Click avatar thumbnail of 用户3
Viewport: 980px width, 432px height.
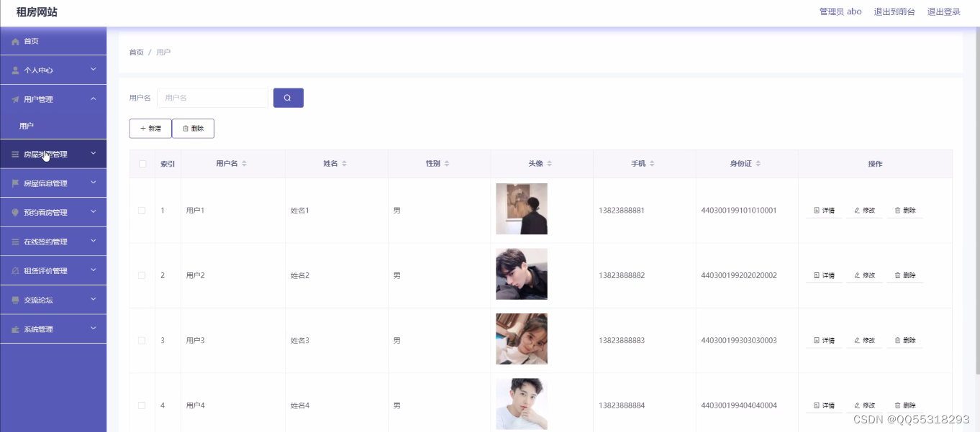click(x=522, y=339)
